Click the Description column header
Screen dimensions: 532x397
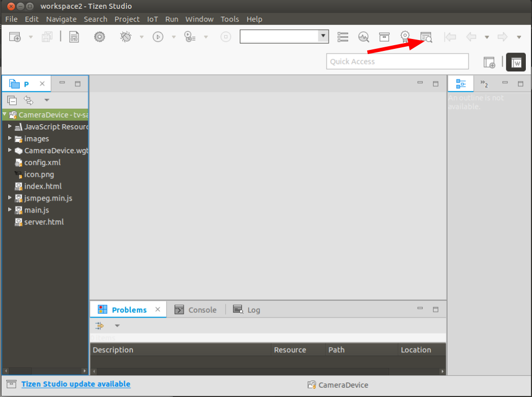[x=180, y=350]
